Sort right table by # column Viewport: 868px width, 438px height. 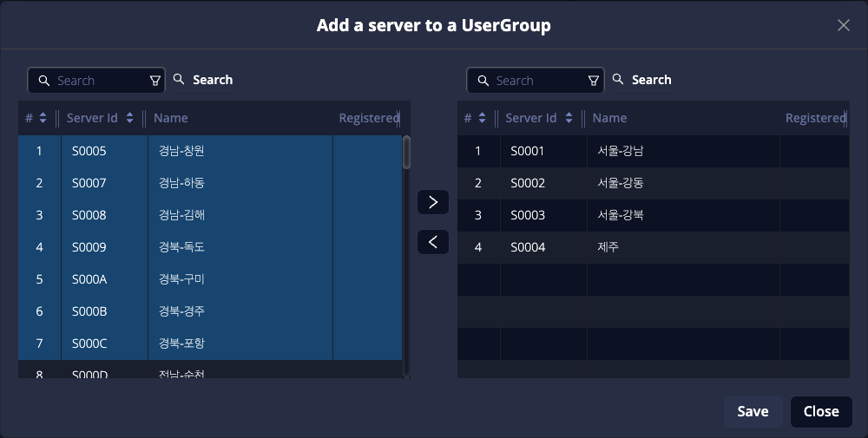(x=482, y=118)
